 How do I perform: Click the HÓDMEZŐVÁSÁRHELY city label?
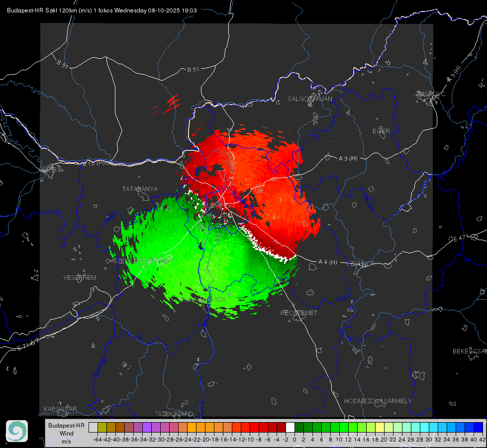click(378, 401)
